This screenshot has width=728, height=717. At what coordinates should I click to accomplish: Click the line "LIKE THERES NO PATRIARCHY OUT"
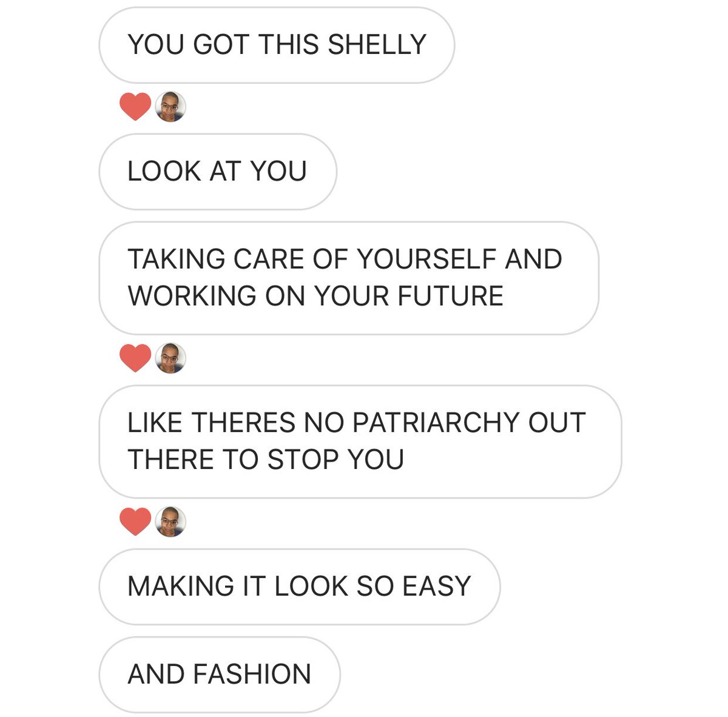356,423
